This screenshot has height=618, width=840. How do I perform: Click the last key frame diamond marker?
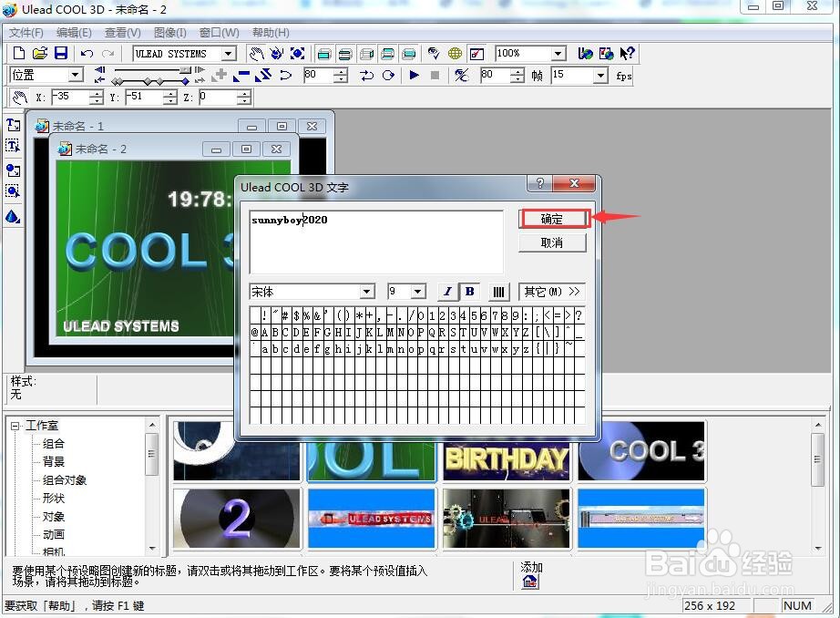tap(185, 81)
